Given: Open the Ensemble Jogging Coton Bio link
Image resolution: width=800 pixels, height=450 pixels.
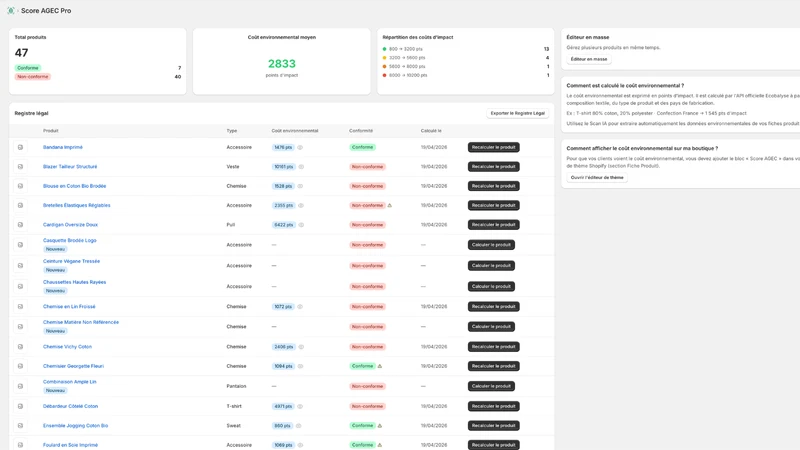Looking at the screenshot, I should click(x=76, y=426).
